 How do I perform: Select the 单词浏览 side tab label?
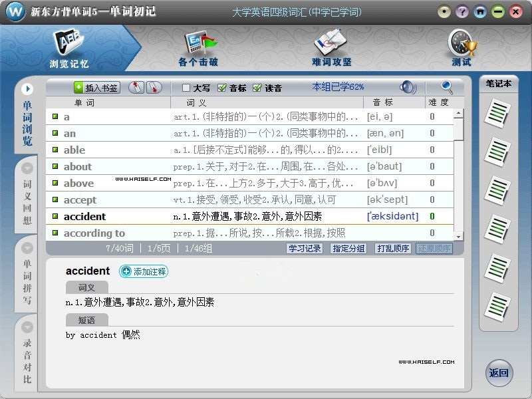pos(27,124)
